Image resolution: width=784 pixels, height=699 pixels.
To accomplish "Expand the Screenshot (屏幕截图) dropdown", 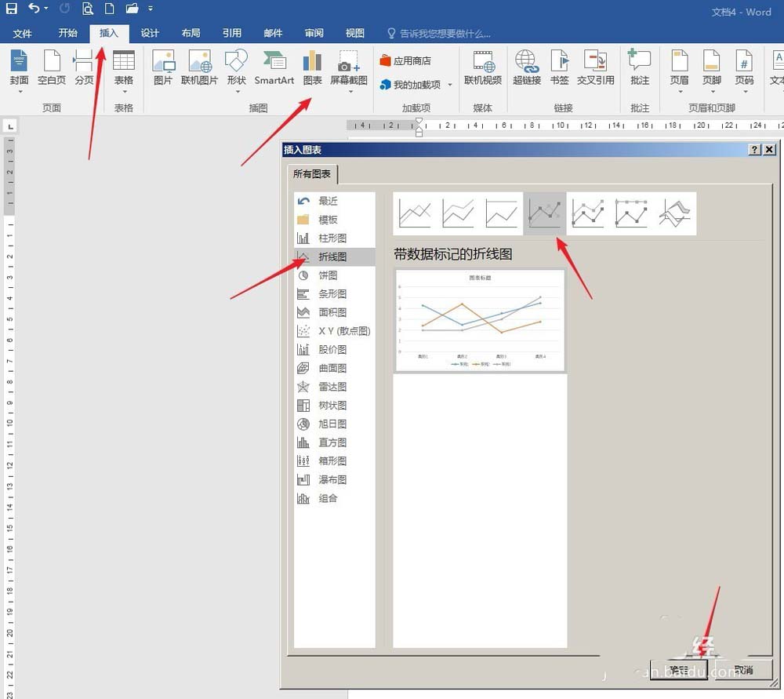I will pos(349,91).
